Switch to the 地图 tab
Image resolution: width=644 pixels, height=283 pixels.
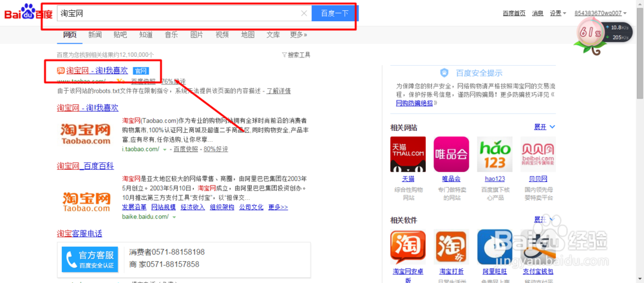[x=248, y=35]
